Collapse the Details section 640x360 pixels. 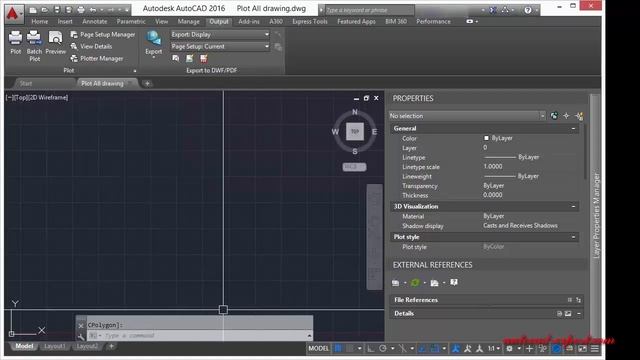click(x=579, y=314)
